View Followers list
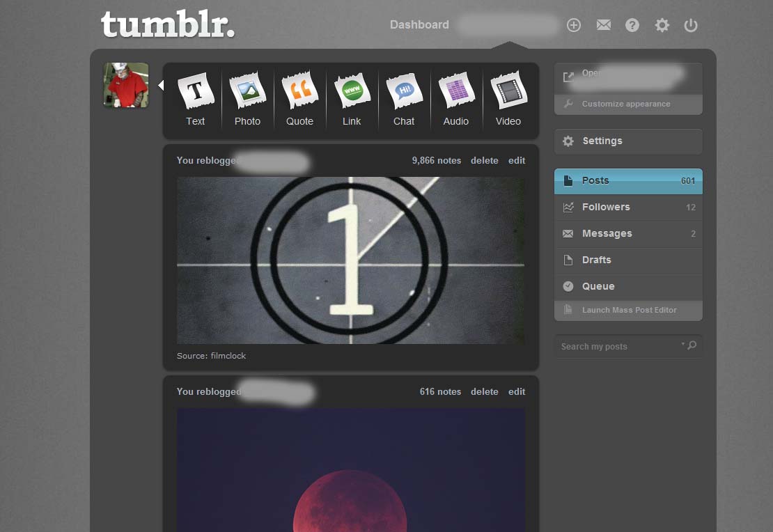 [x=628, y=207]
